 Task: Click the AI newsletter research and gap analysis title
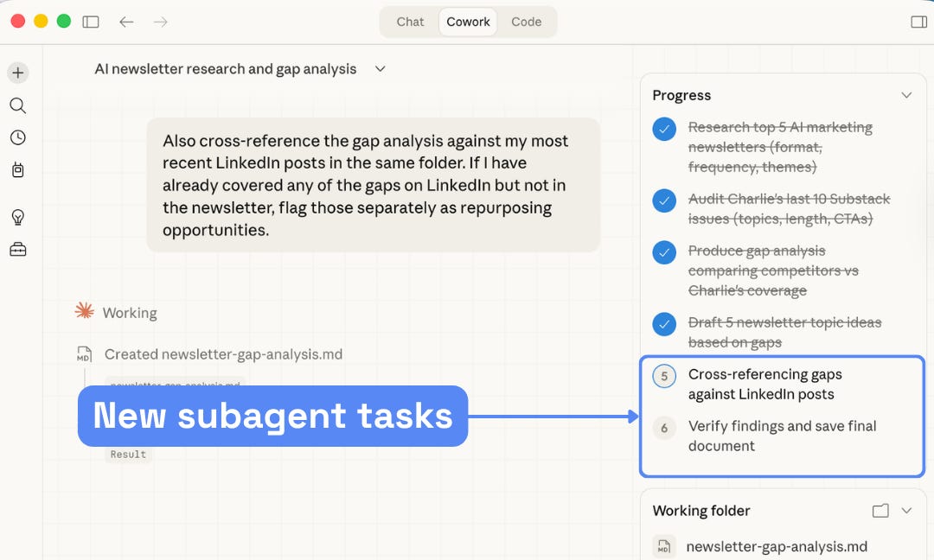225,69
